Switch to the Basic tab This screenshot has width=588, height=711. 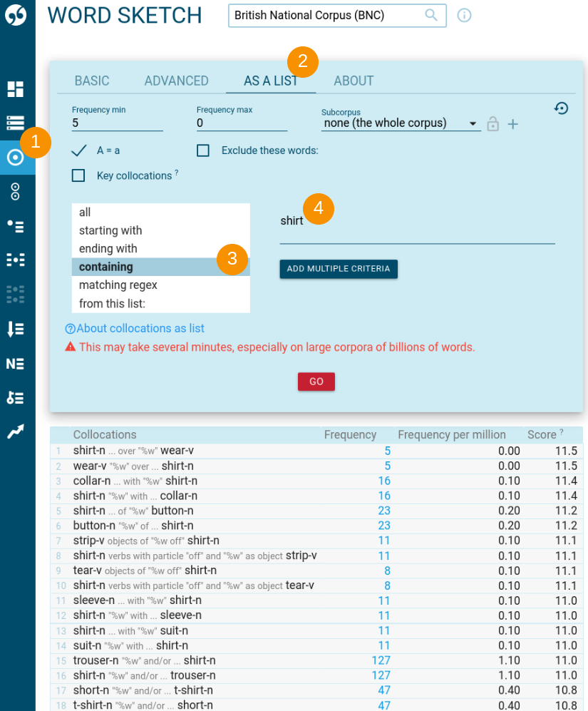pos(92,81)
